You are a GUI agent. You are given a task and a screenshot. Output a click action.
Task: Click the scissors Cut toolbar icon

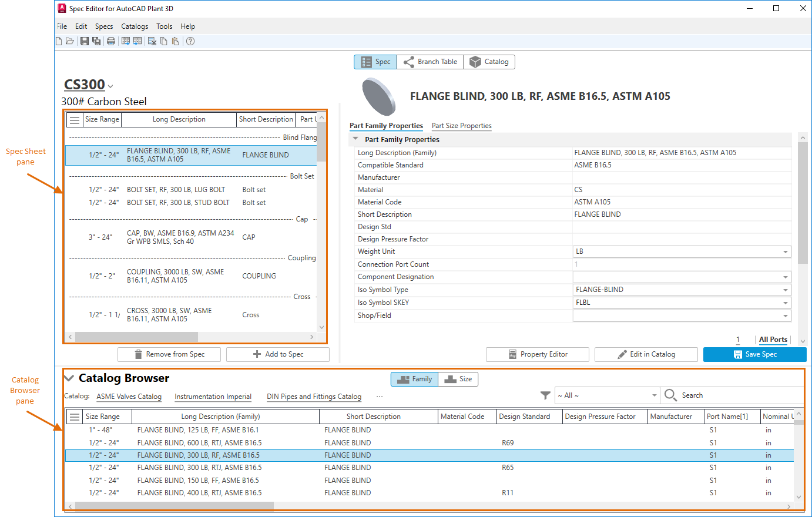[x=152, y=41]
